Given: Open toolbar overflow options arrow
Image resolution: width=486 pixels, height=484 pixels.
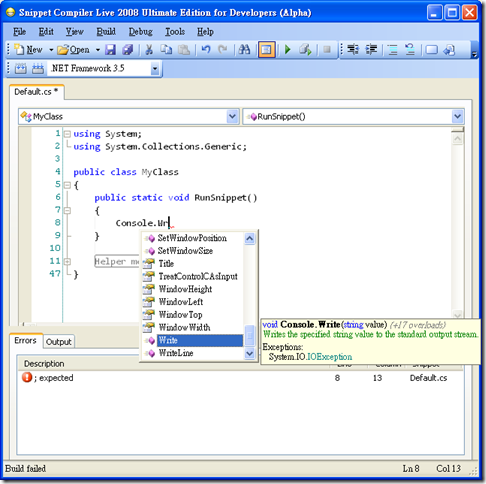Looking at the screenshot, I should tap(474, 53).
